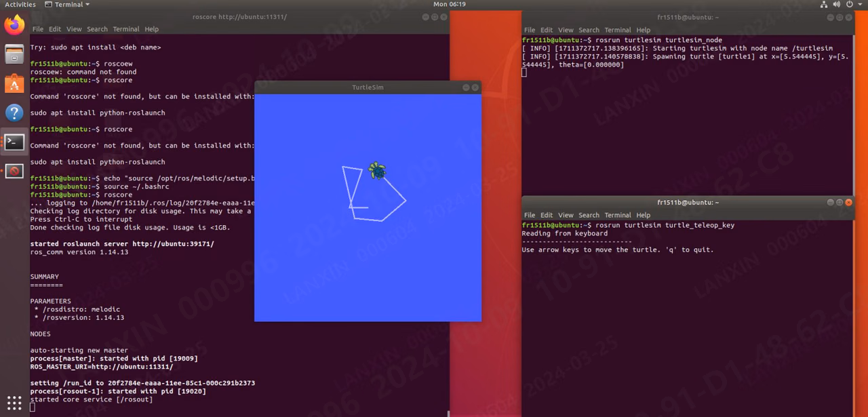Image resolution: width=868 pixels, height=417 pixels.
Task: Open View menu in turtle_teleop_key terminal
Action: tap(566, 215)
